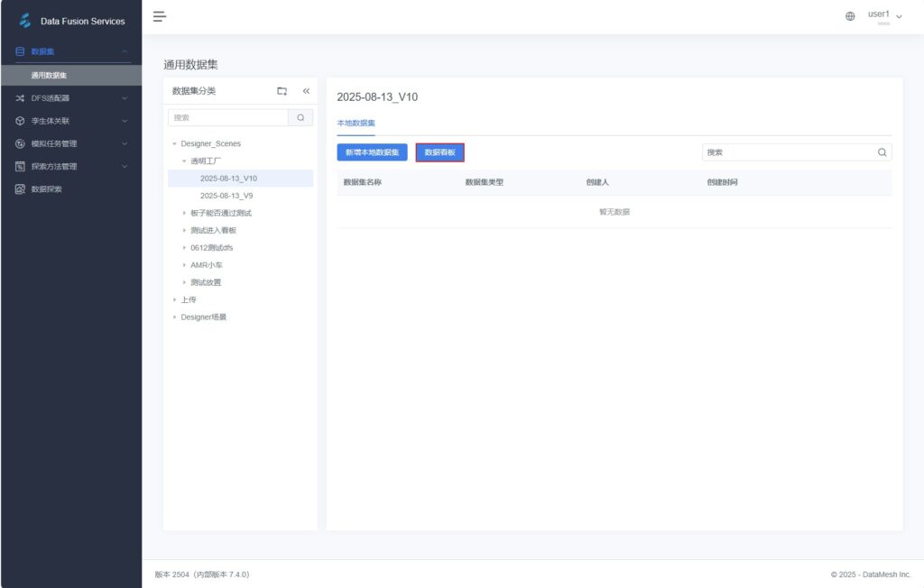The image size is (924, 588).
Task: Focus the dataset table search field
Action: coord(797,152)
